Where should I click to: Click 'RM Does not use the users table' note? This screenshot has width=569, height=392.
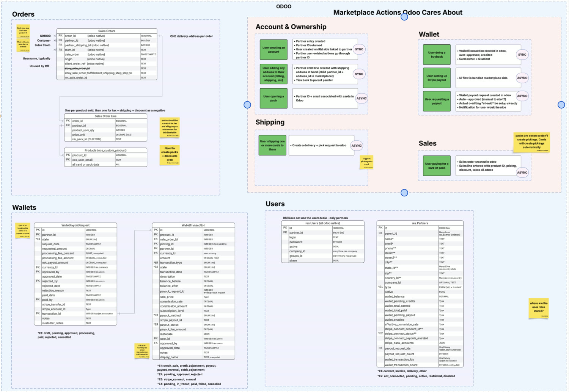click(316, 218)
